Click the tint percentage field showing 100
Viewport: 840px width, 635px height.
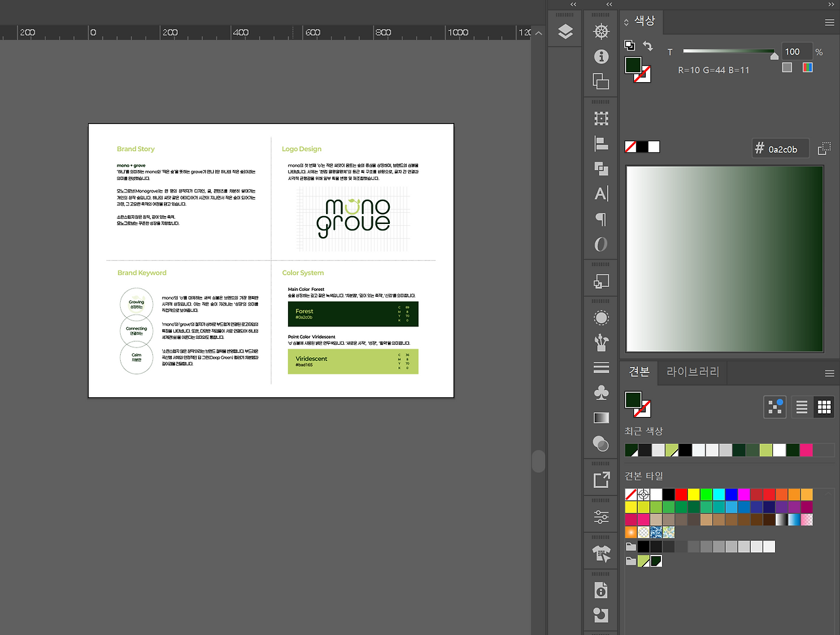click(x=796, y=52)
